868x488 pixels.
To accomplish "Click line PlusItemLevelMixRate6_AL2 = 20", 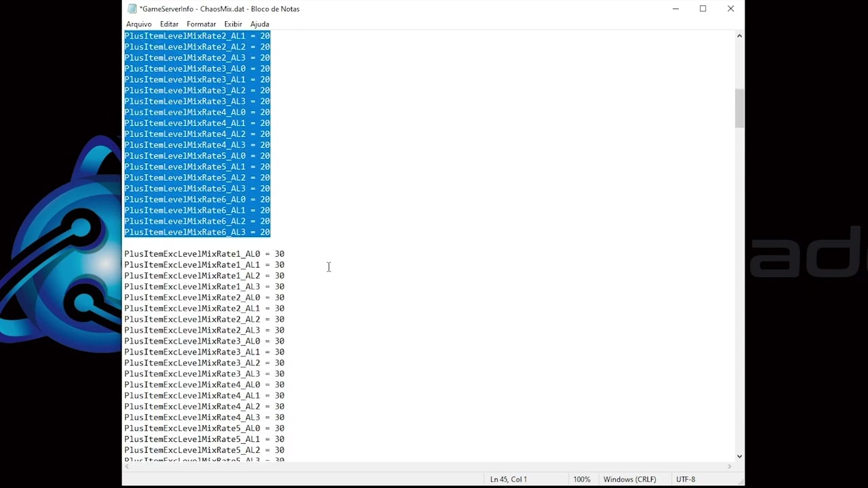I will (197, 221).
